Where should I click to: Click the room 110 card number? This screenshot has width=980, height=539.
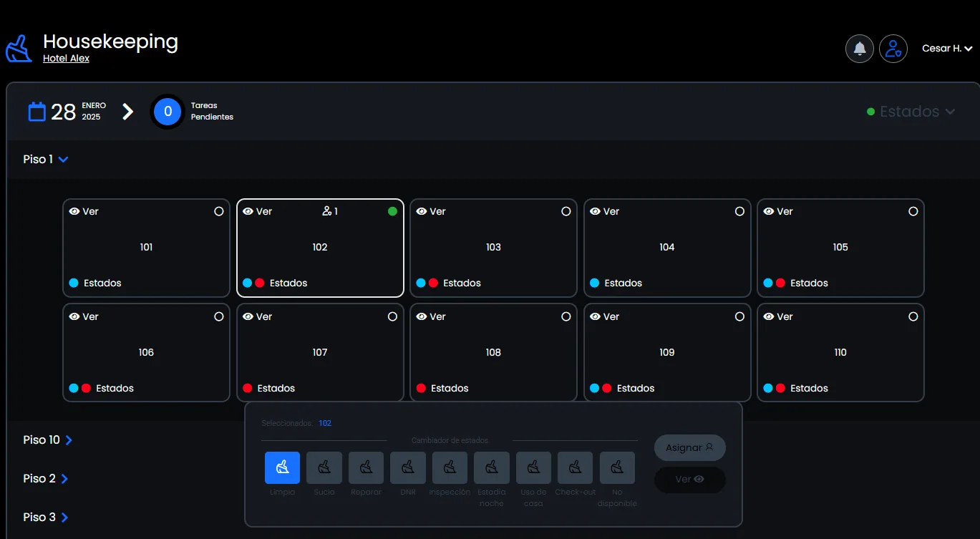point(840,352)
